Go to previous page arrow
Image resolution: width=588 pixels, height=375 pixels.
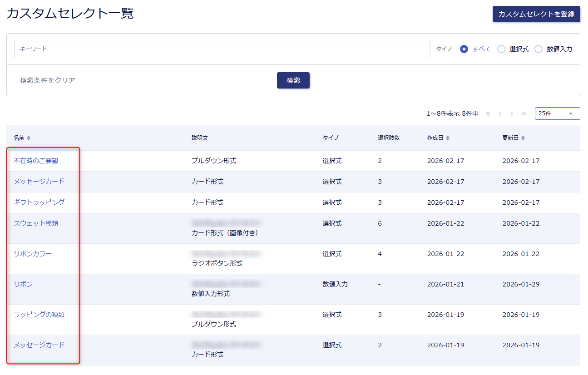[x=500, y=113]
